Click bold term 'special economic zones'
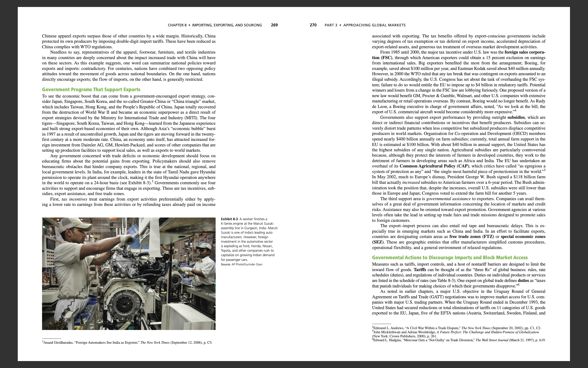The width and height of the screenshot is (588, 368). 523,237
